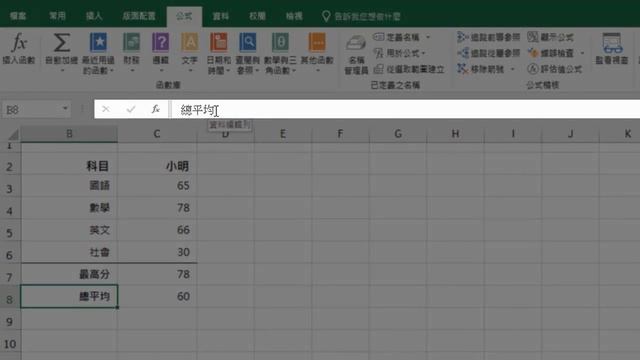Click inside the formula bar text 總平均
Screen dimensions: 640x360
pos(198,109)
